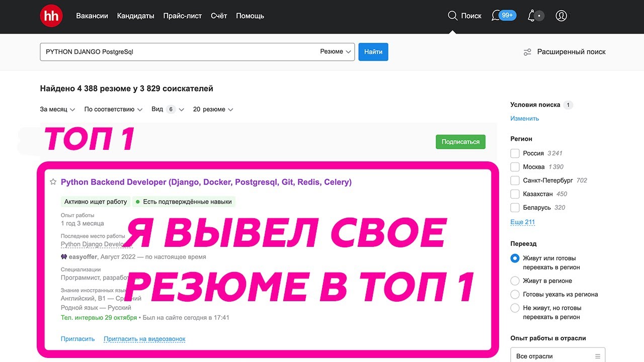Screen dimensions: 644x362
Task: Select Живут или готовы переехать radio
Action: (x=515, y=258)
